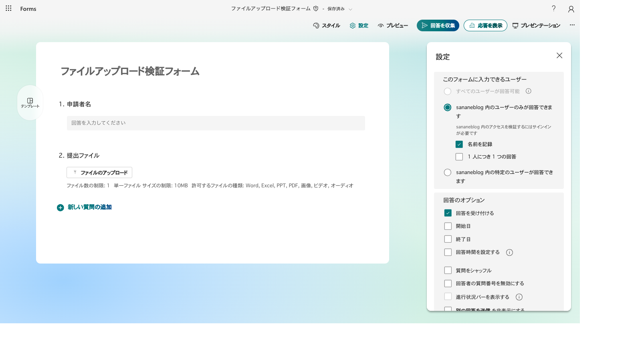Screen dimensions: 644x359
Task: Select sananeblog 内のユーザーのみ radio option
Action: coord(448,107)
